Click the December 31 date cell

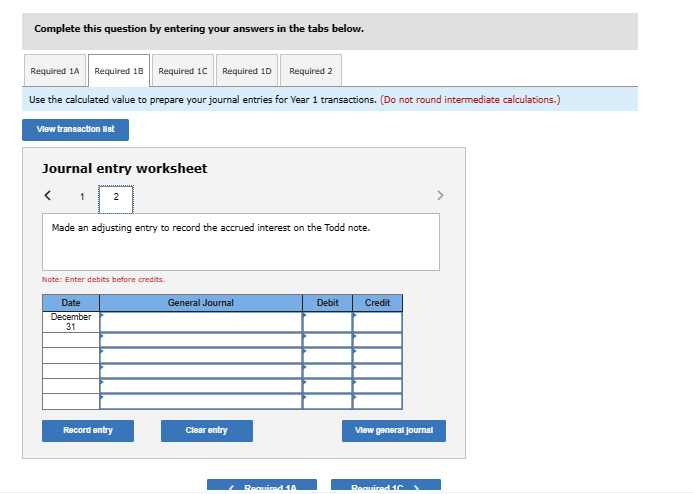(x=71, y=322)
